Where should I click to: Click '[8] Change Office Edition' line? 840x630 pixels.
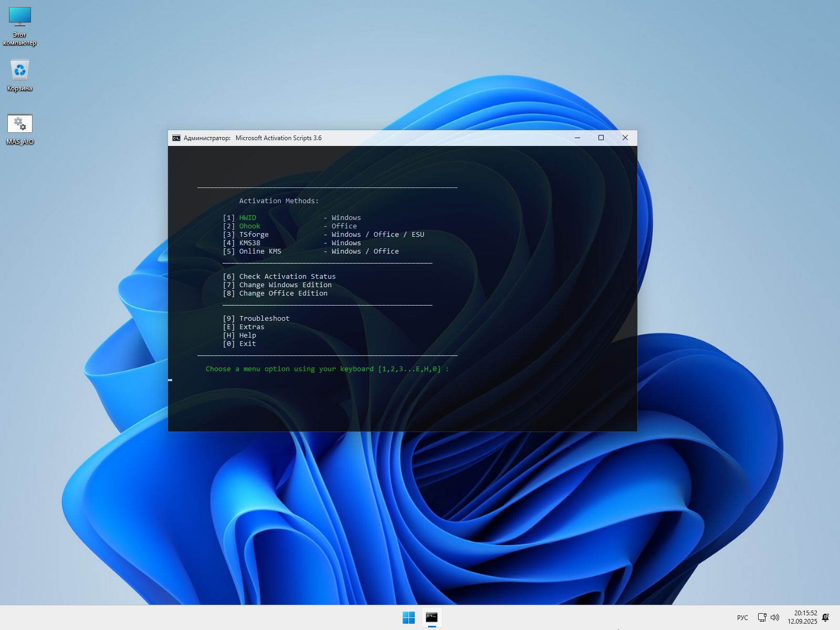tap(275, 293)
